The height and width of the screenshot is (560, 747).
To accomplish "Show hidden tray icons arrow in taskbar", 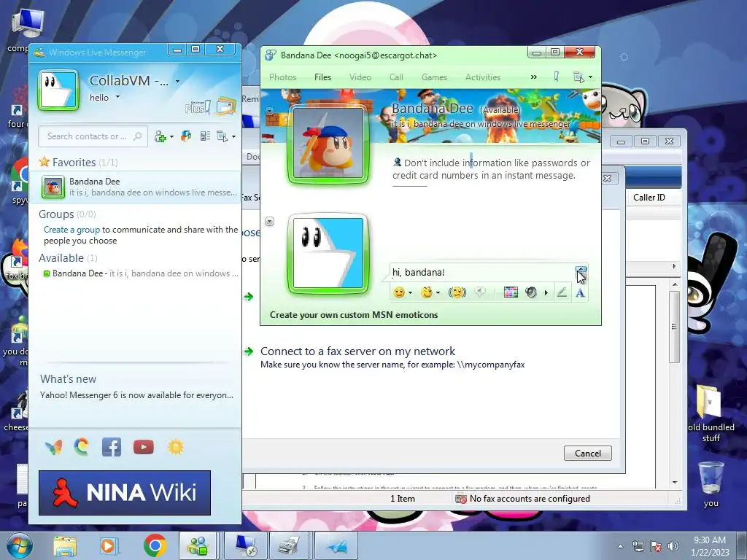I will (620, 546).
